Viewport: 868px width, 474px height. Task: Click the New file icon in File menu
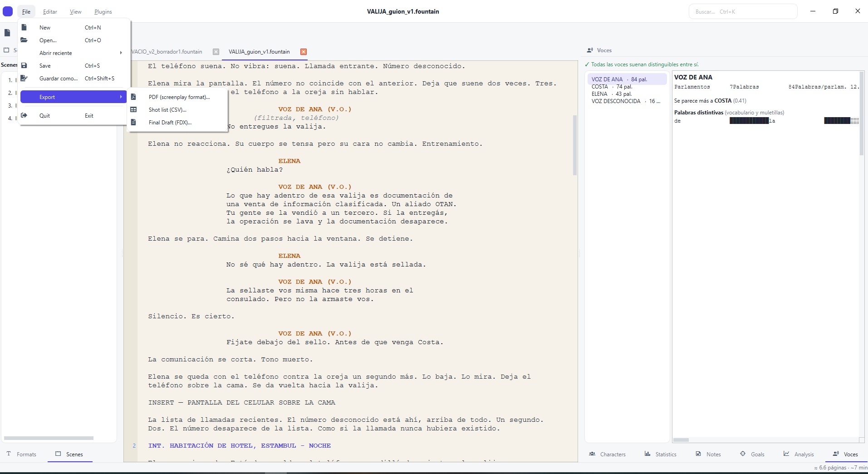pyautogui.click(x=24, y=27)
